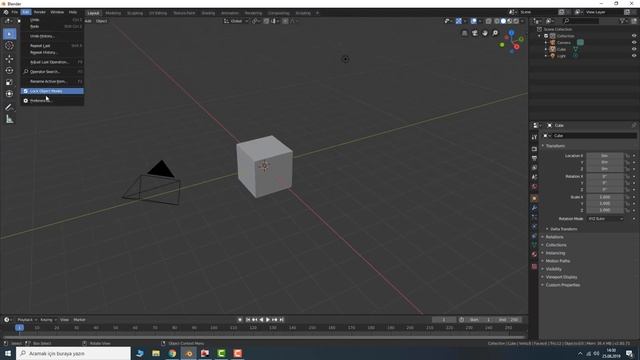Hide the Collection with its eye icon
Screen dimensions: 640x360
[634, 36]
